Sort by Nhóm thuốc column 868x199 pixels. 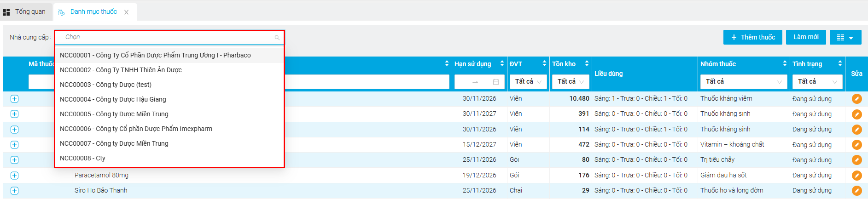tap(785, 64)
